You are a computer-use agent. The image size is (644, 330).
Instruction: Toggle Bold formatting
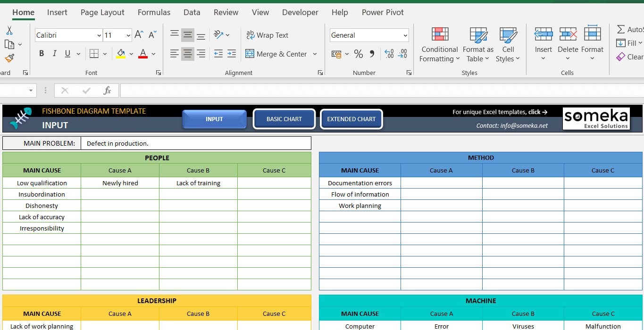click(x=42, y=54)
